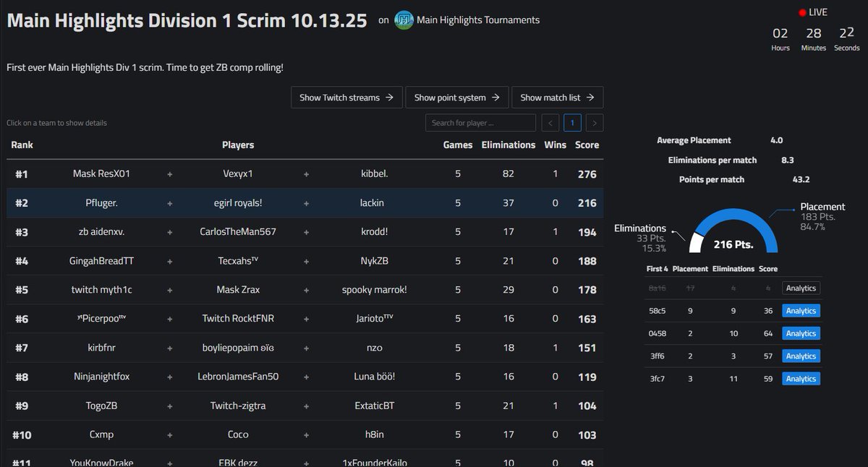Click the red LIVE indicator dot
The image size is (868, 467).
pyautogui.click(x=802, y=11)
